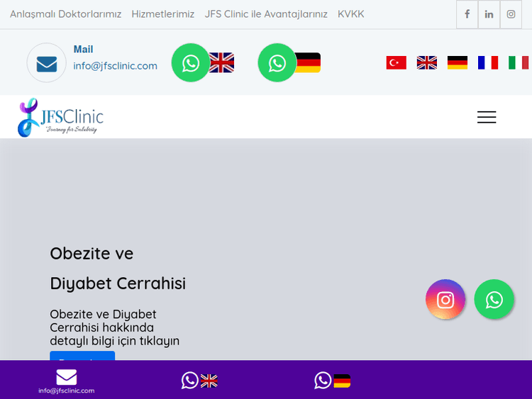Screen dimensions: 532x399
Task: Click the floating green WhatsApp button
Action: click(x=494, y=300)
